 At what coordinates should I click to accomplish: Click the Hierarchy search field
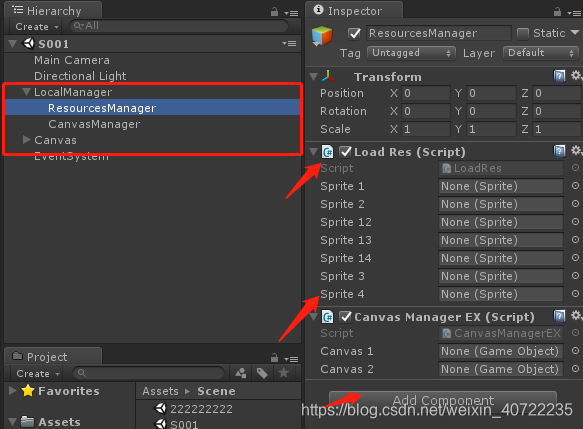(179, 26)
